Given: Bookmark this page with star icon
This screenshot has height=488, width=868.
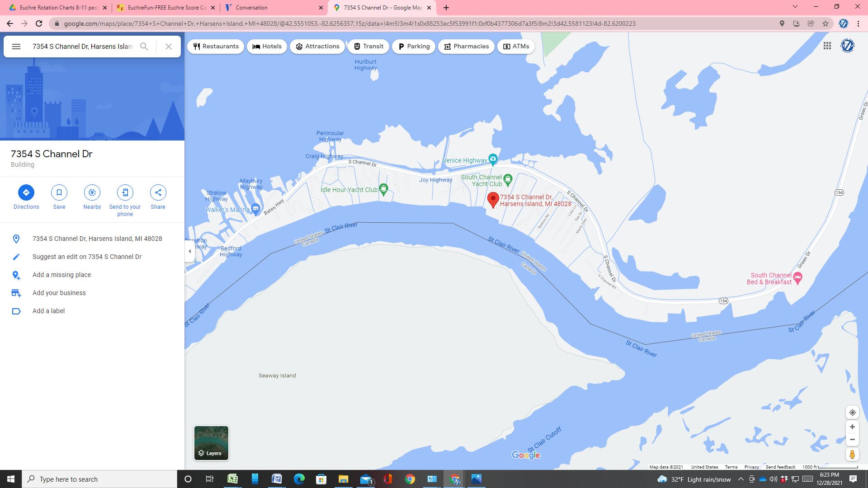Looking at the screenshot, I should tap(826, 23).
